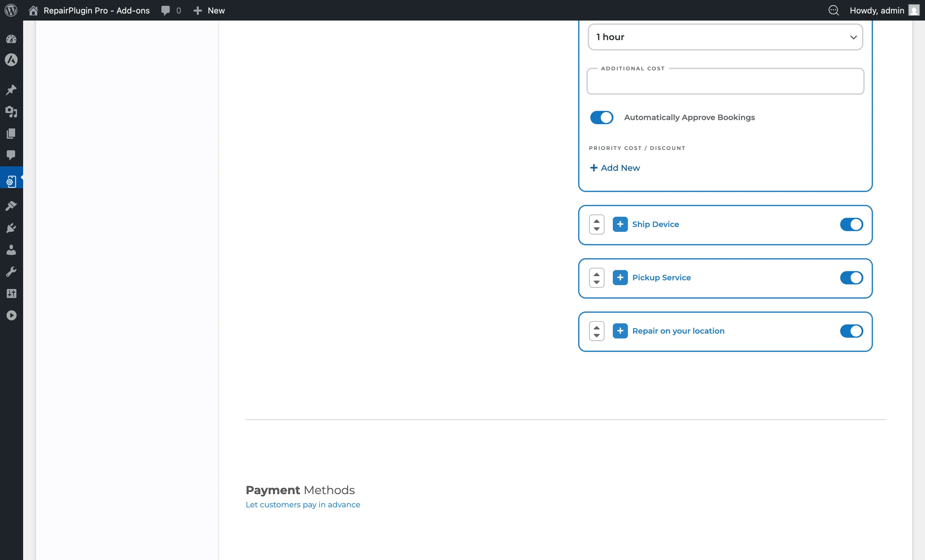The width and height of the screenshot is (925, 560).
Task: Select the Pages sidebar icon
Action: coord(11,134)
